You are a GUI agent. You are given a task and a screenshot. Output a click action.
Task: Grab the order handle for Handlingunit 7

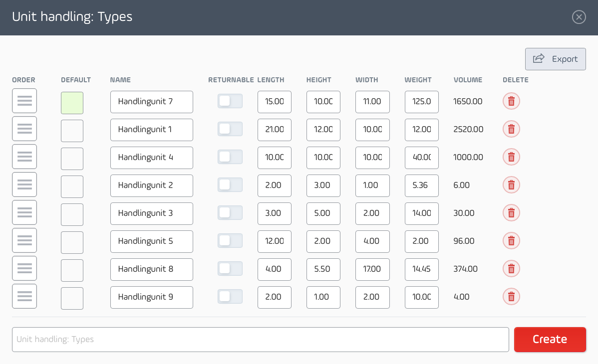(24, 101)
